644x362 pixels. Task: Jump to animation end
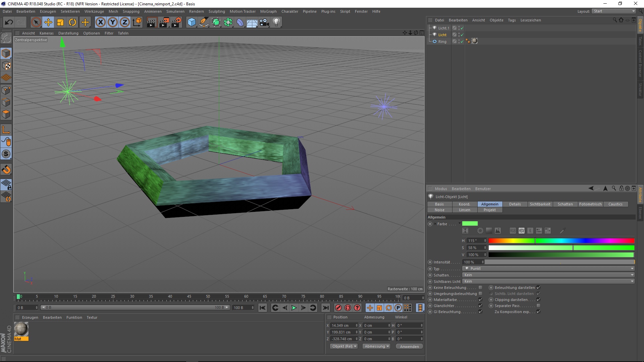325,308
